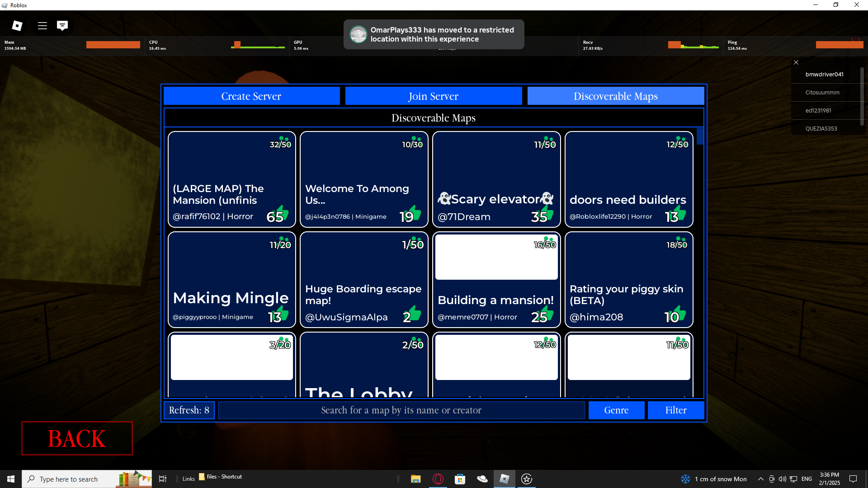The image size is (868, 488).
Task: Click thumbs up on Making Mingle map
Action: coord(283,313)
